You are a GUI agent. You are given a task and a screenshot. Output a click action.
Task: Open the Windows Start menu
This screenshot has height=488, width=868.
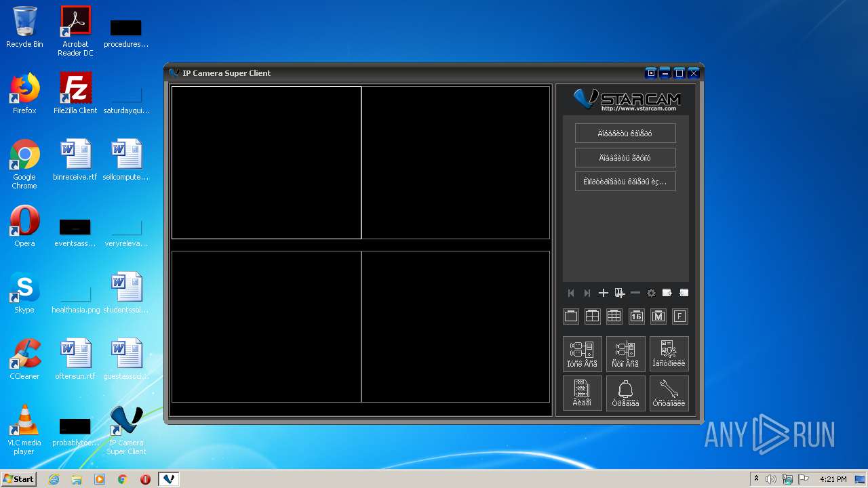(18, 479)
